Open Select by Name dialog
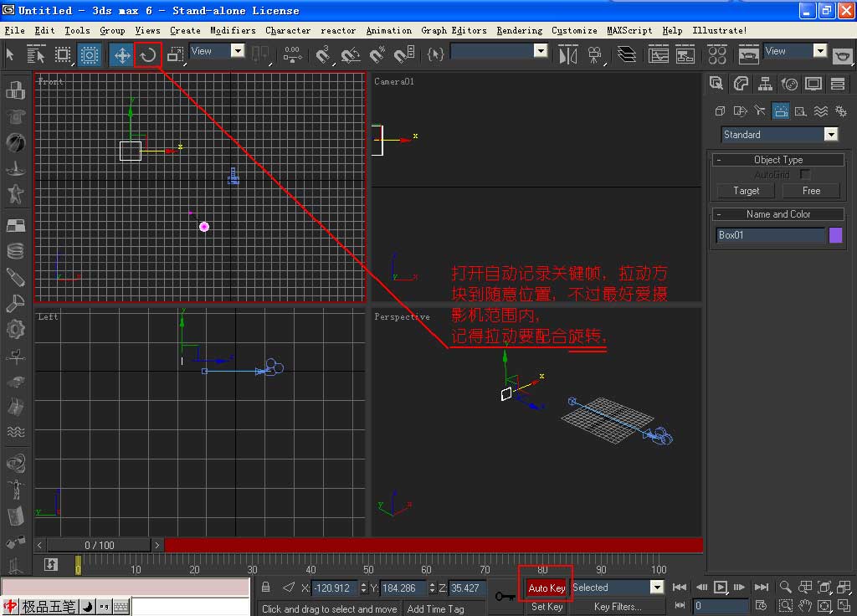The image size is (857, 616). point(36,54)
